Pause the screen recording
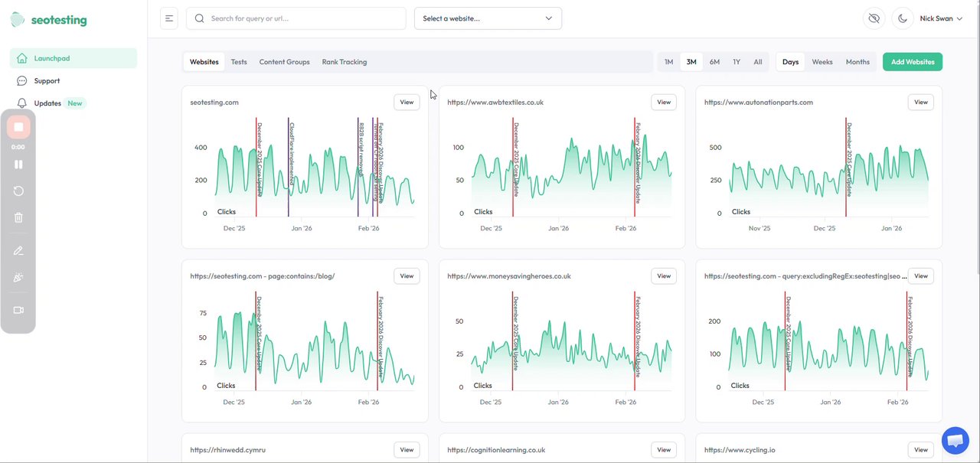The height and width of the screenshot is (463, 980). pos(18,164)
